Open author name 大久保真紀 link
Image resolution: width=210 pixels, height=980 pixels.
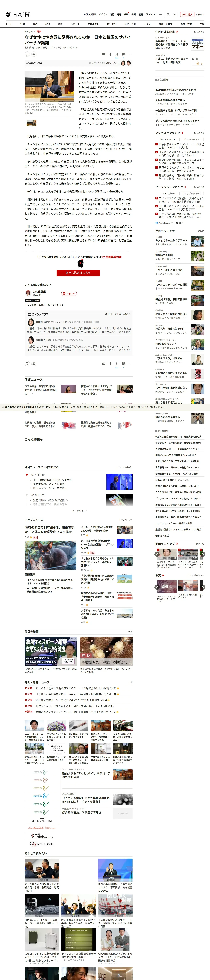click(x=39, y=291)
